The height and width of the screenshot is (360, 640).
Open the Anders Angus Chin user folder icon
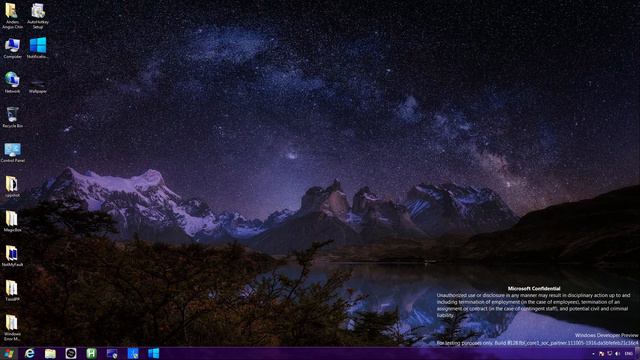(x=12, y=16)
